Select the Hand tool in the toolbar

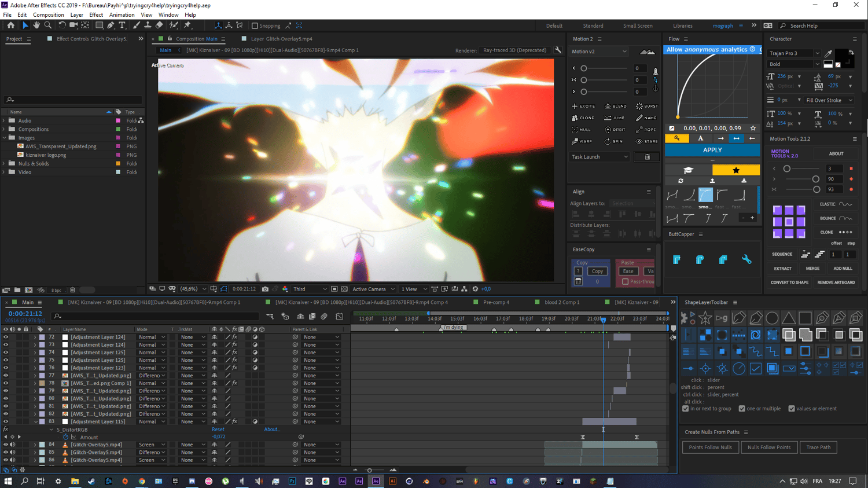point(36,25)
